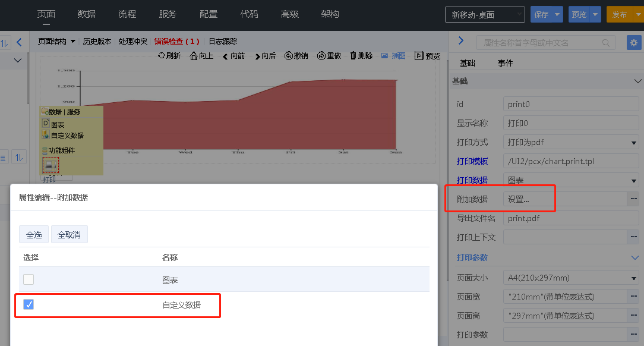Click the 插图 image icon

pyautogui.click(x=385, y=56)
